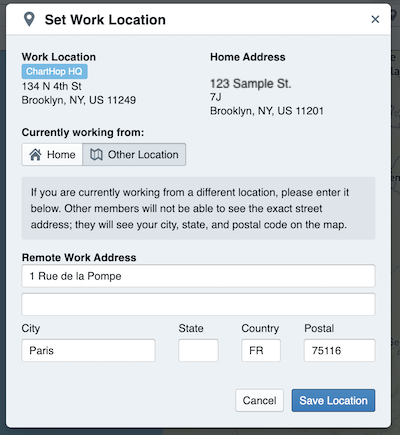The width and height of the screenshot is (400, 435).
Task: Save the remote work location
Action: 333,400
